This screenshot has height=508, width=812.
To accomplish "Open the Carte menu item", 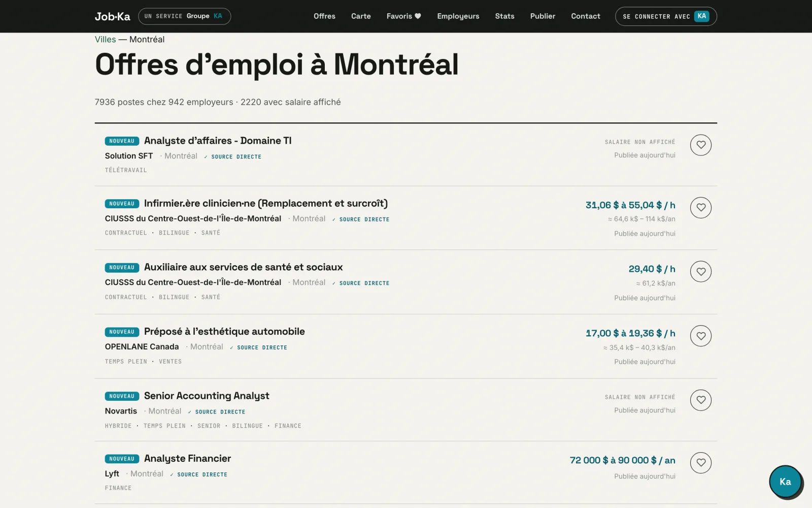I will 361,16.
